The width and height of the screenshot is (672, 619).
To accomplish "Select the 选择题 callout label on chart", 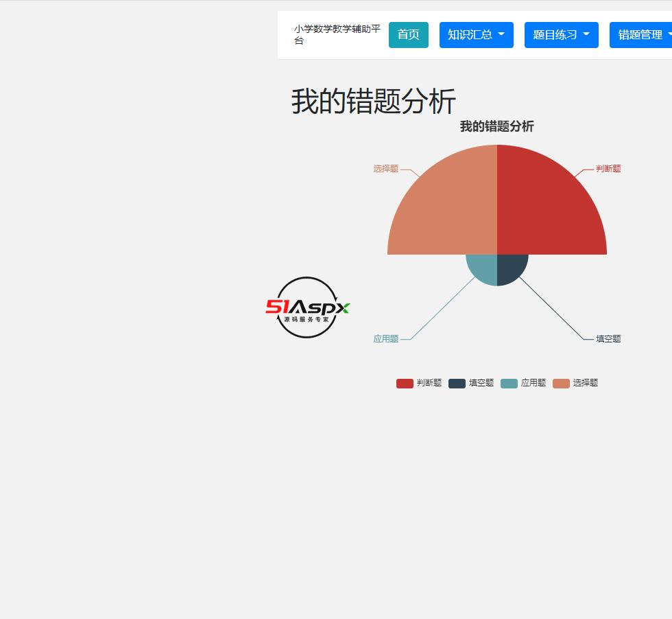I will tap(385, 168).
